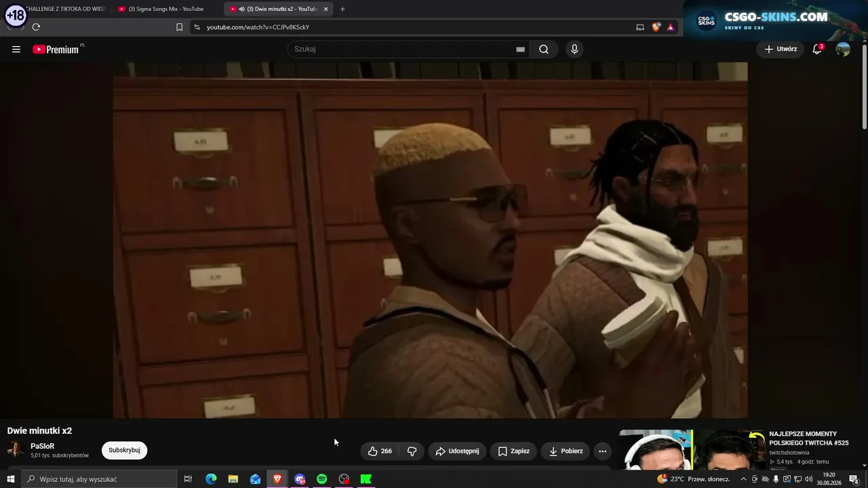Play the video frame area

click(x=431, y=240)
